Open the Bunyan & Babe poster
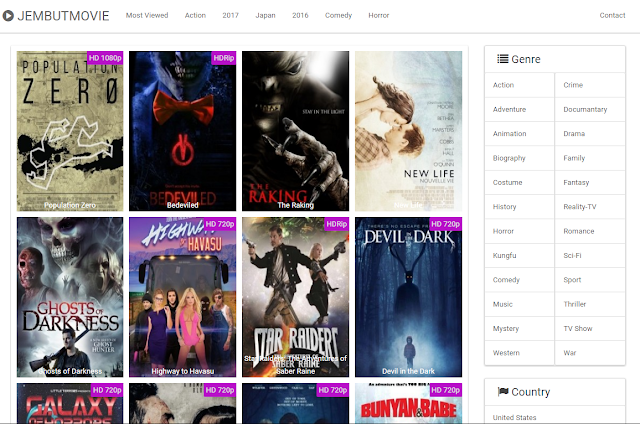640x424 pixels. tap(409, 403)
